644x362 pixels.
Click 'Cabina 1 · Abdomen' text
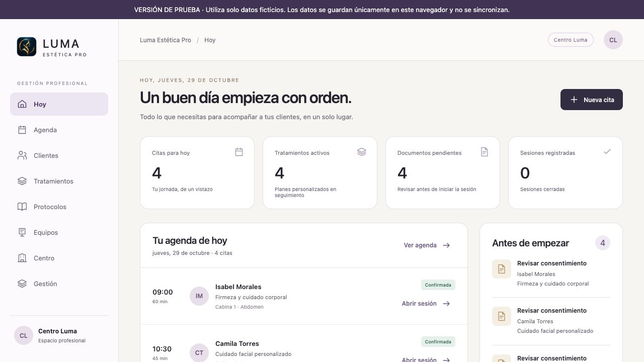(239, 307)
